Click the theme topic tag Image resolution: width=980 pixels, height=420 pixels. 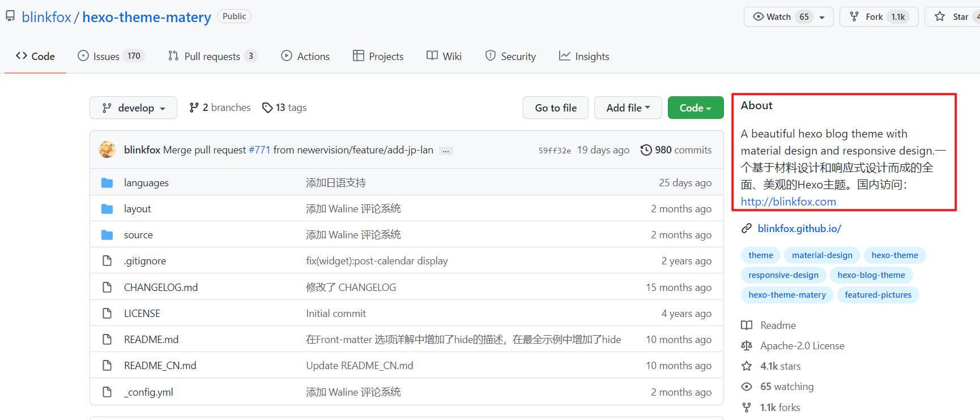[x=761, y=255]
